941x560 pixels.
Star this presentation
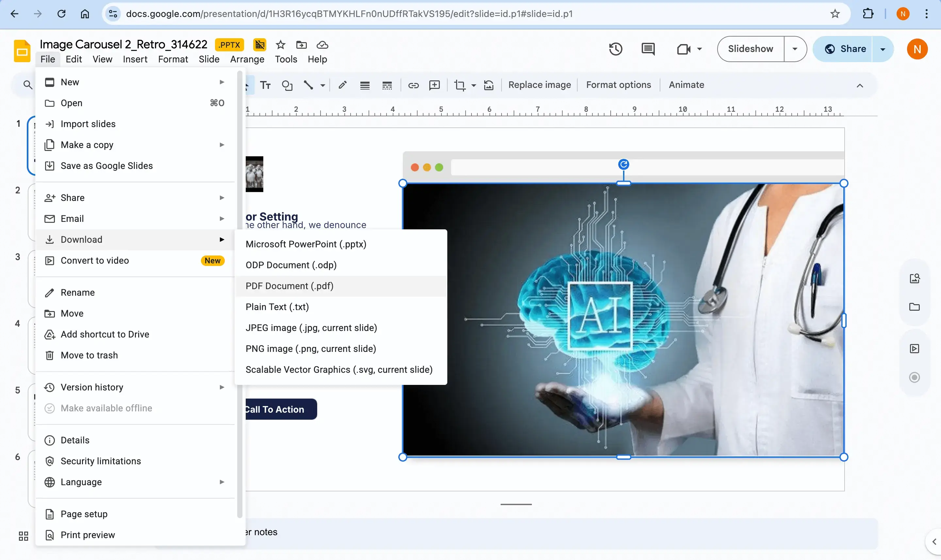pos(280,45)
